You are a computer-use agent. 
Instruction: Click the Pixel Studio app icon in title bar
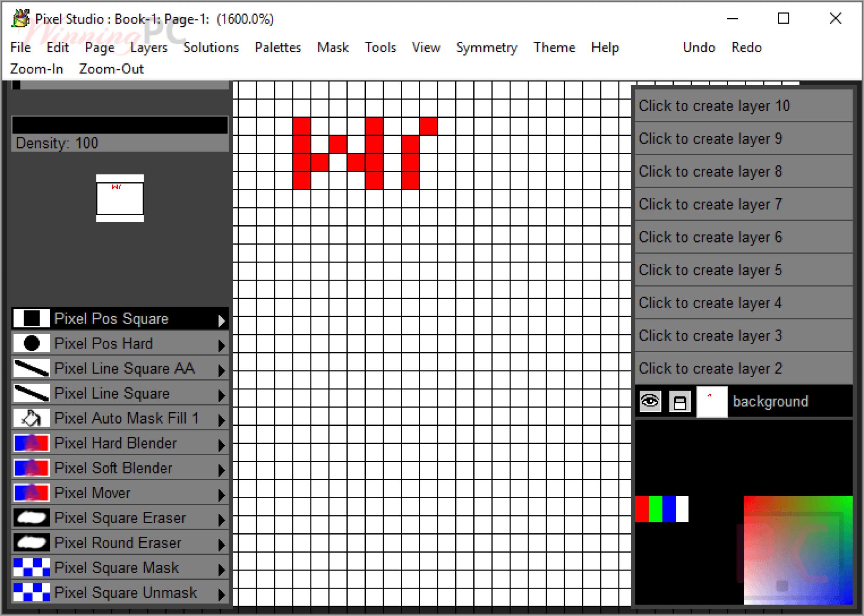[20, 19]
